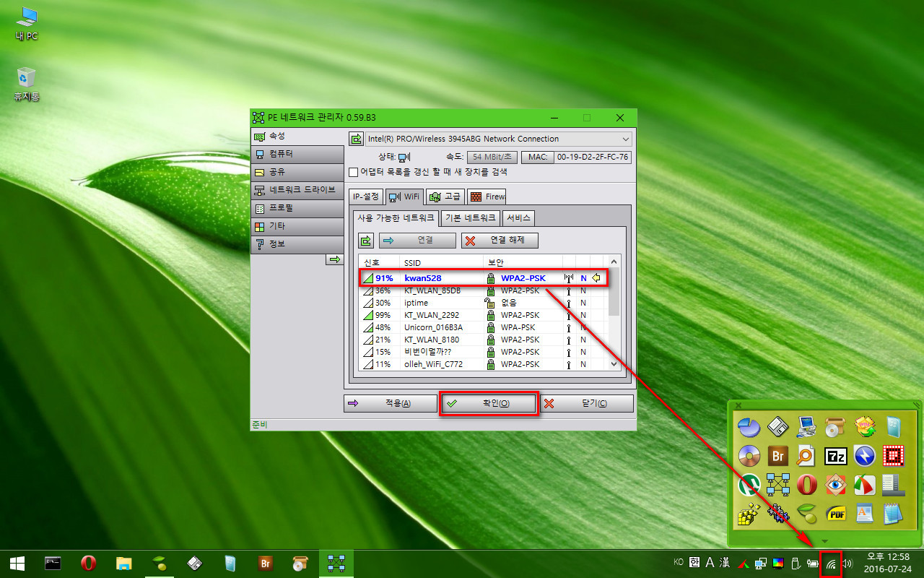Select the 기본 네트워크 subtab
The image size is (924, 578).
pos(471,218)
